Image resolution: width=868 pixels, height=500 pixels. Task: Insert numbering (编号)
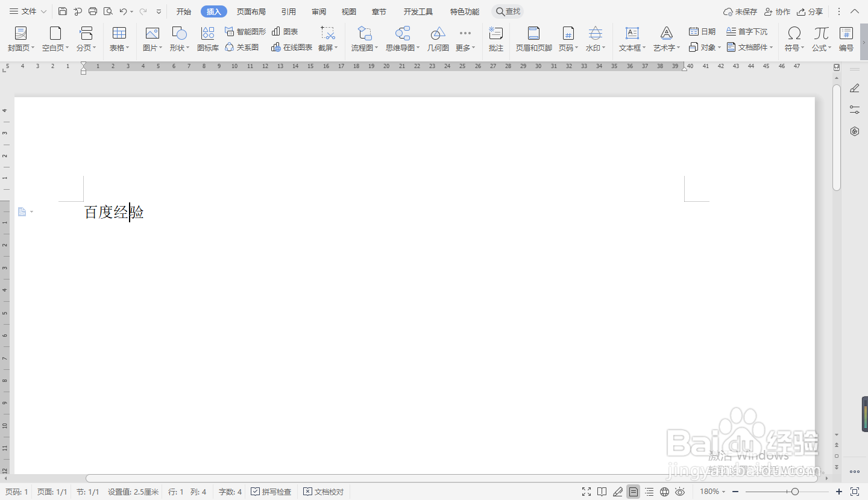click(846, 39)
